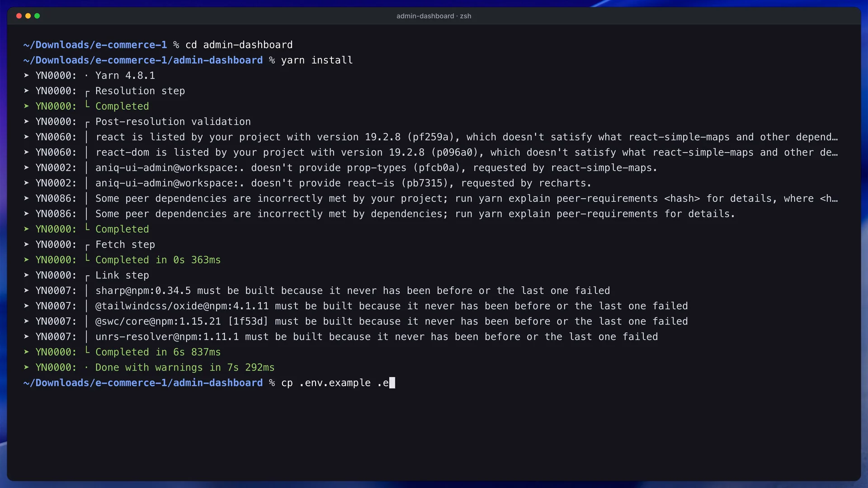Click 'Done with warnings in 7s 292ms'
The width and height of the screenshot is (868, 488).
click(185, 367)
